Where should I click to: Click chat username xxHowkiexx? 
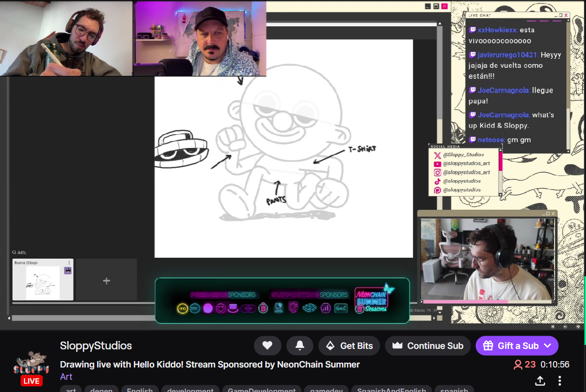497,30
